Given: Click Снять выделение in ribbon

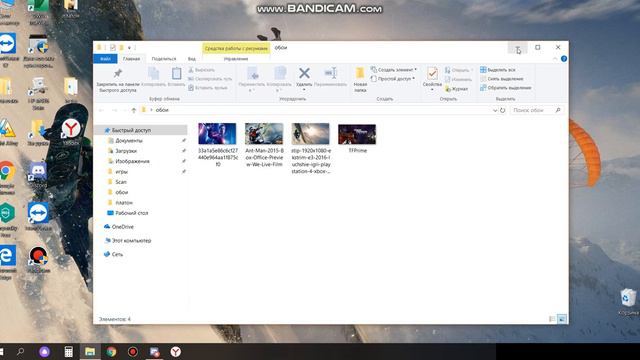Looking at the screenshot, I should (502, 79).
